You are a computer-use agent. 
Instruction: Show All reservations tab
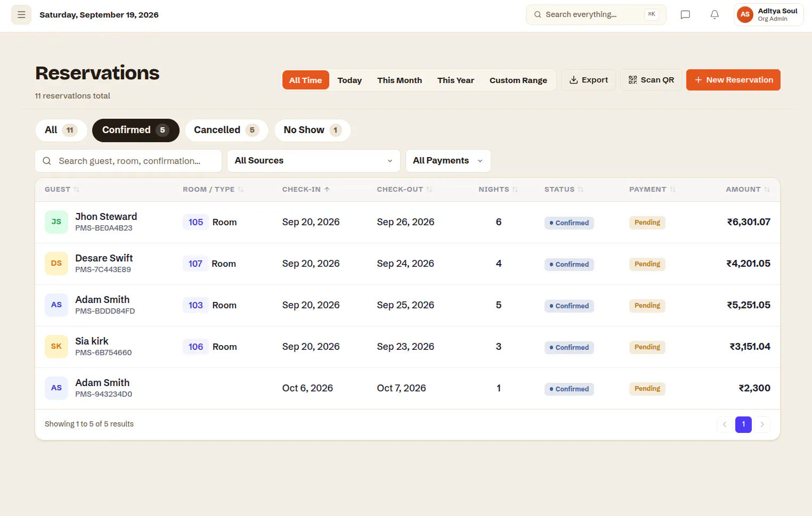click(61, 130)
